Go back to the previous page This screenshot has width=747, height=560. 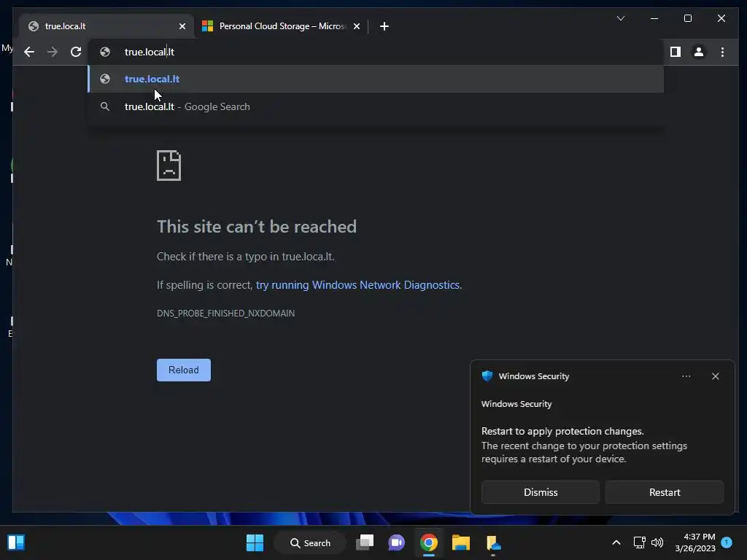(29, 52)
